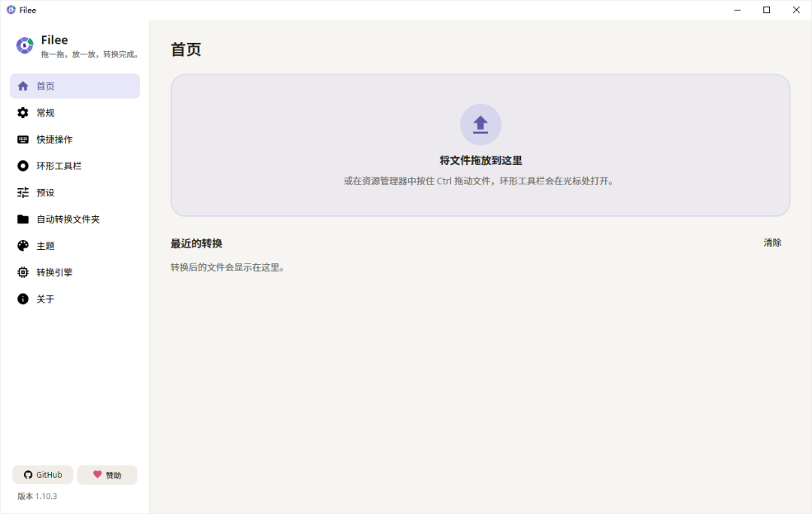The width and height of the screenshot is (812, 514).
Task: Click the 赞助 sponsor button
Action: point(108,475)
